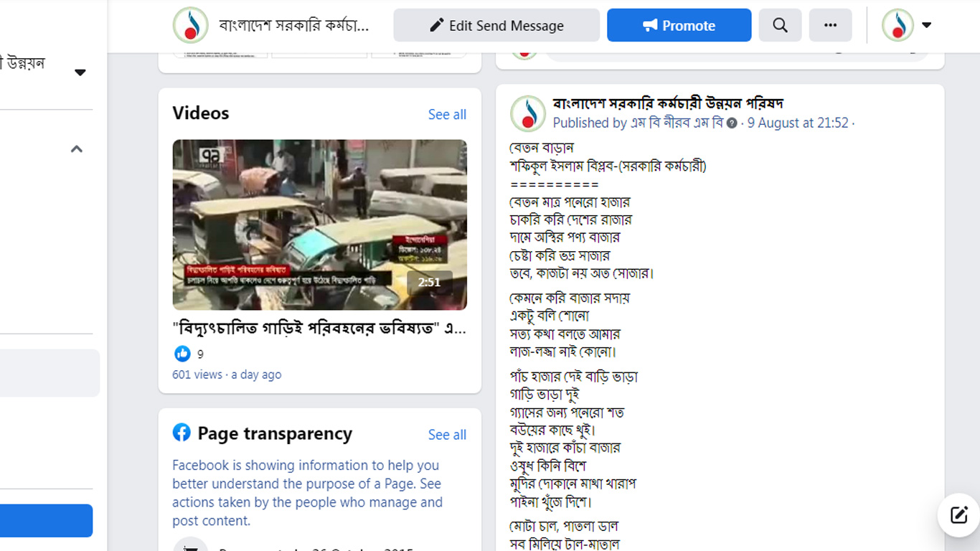Open the post author's page avatar

click(527, 113)
